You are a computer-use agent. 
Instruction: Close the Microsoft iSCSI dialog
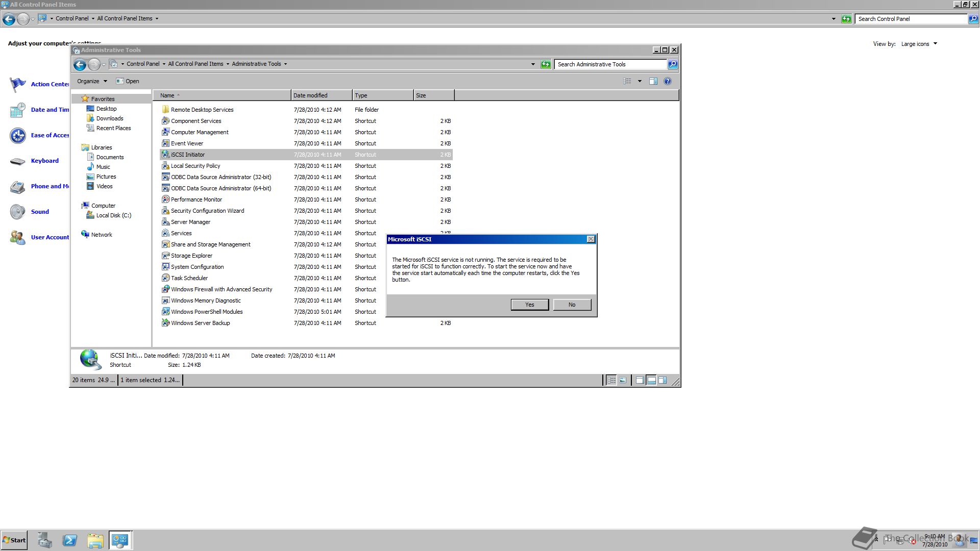tap(591, 239)
